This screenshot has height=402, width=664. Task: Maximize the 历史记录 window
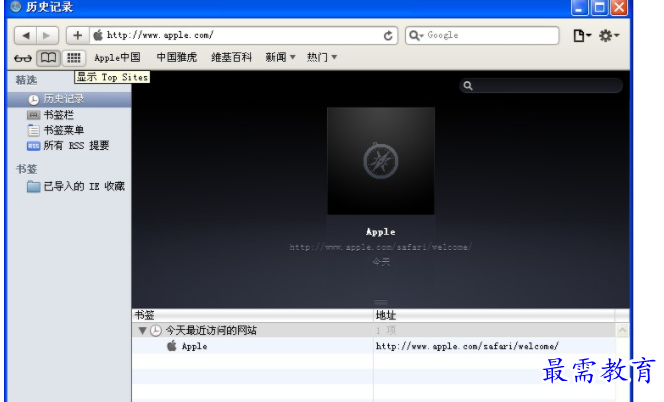point(599,7)
